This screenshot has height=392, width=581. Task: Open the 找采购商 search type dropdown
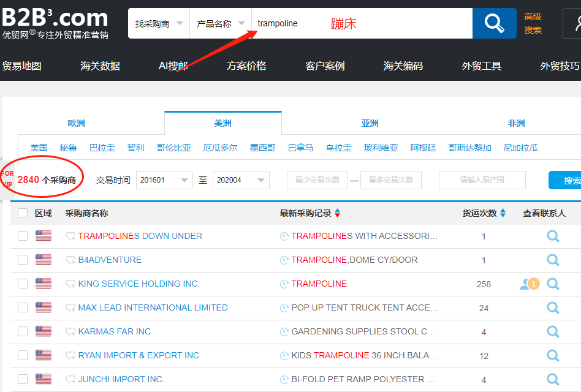click(159, 24)
